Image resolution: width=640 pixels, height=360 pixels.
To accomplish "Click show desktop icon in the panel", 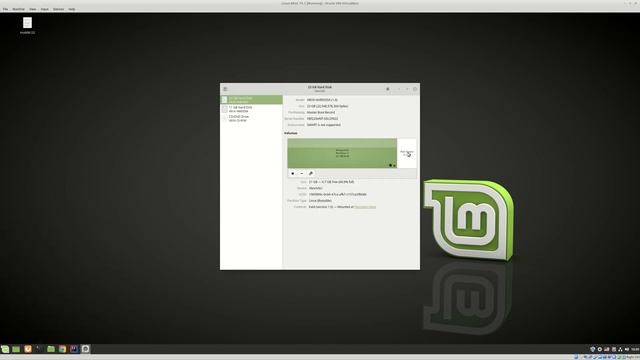I will (16, 349).
